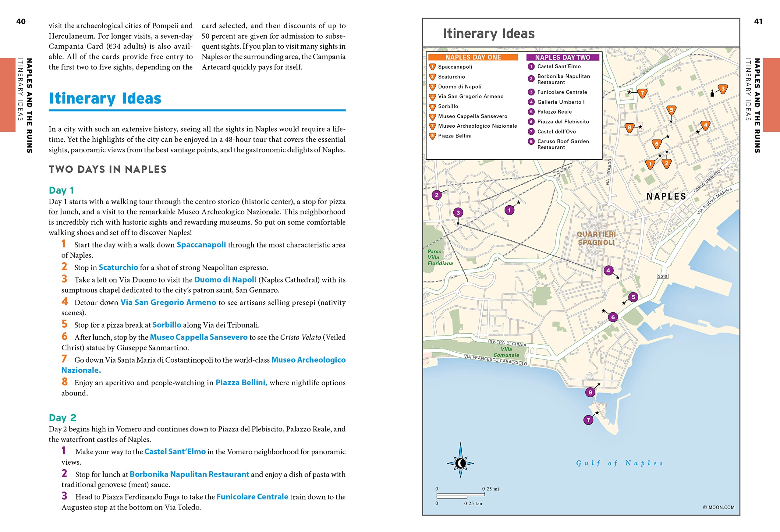Click purple map marker 4 near Quartieri Spagnoli
This screenshot has width=780, height=532.
pos(608,270)
